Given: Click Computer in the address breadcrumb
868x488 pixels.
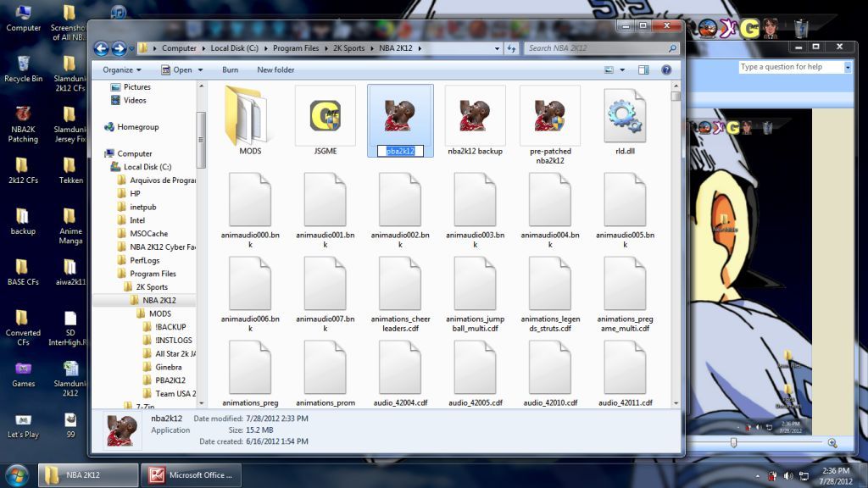Looking at the screenshot, I should (179, 48).
